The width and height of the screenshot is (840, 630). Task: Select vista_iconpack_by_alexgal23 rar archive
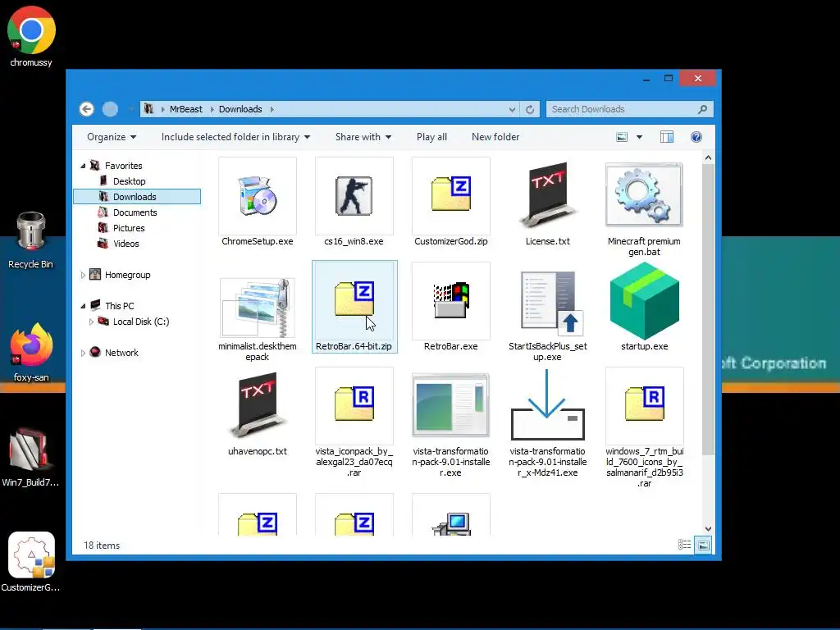click(x=354, y=406)
